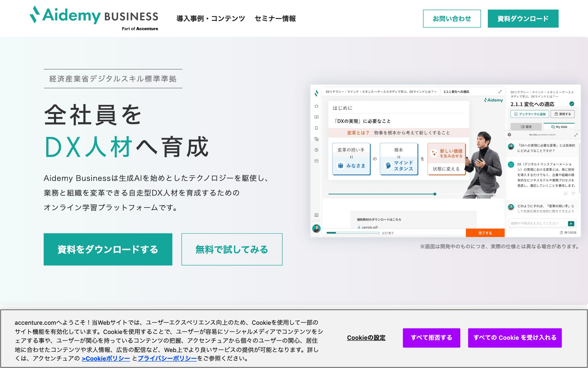
Task: Click the My Aide settings gear icon
Action: pyautogui.click(x=509, y=135)
